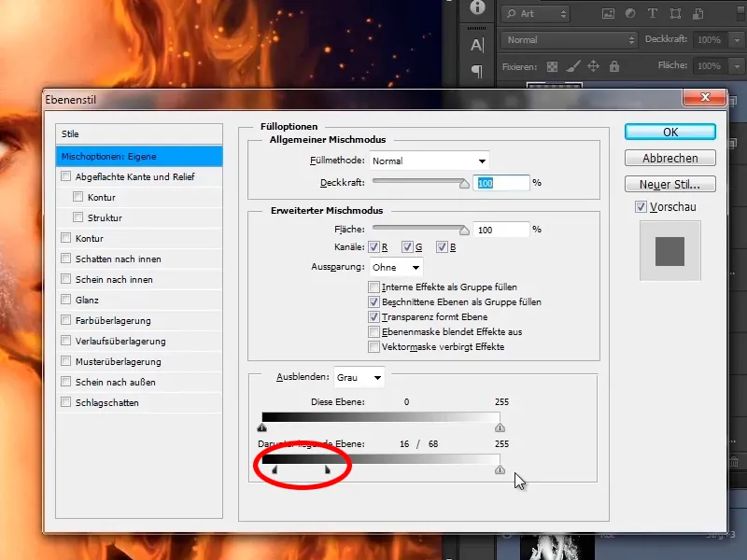Enable Musterüberlagerung checkbox
747x560 pixels.
coord(65,361)
